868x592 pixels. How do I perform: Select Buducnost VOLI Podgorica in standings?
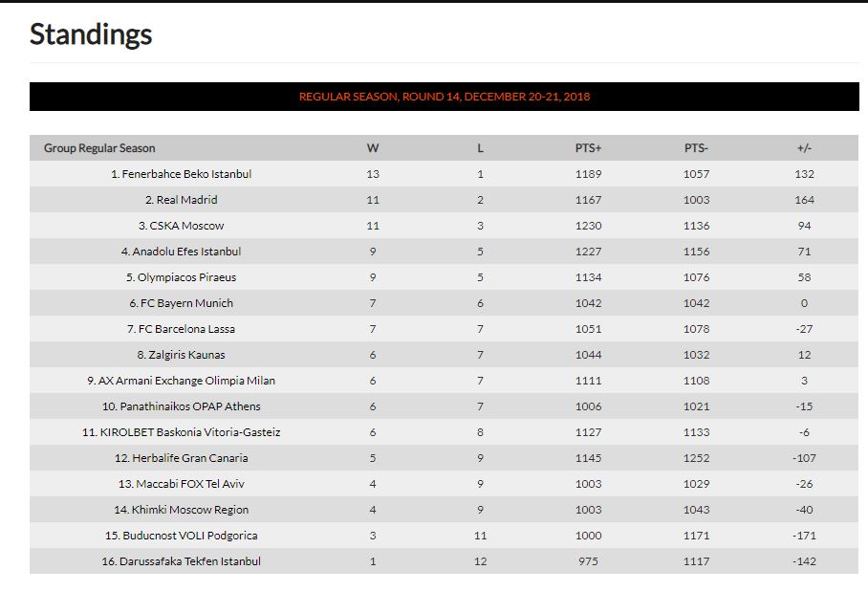click(x=190, y=536)
